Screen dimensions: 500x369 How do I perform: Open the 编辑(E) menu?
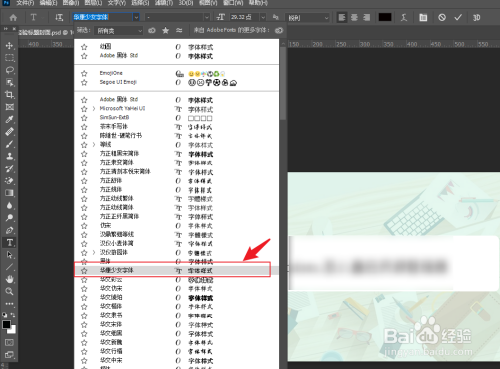(48, 3)
